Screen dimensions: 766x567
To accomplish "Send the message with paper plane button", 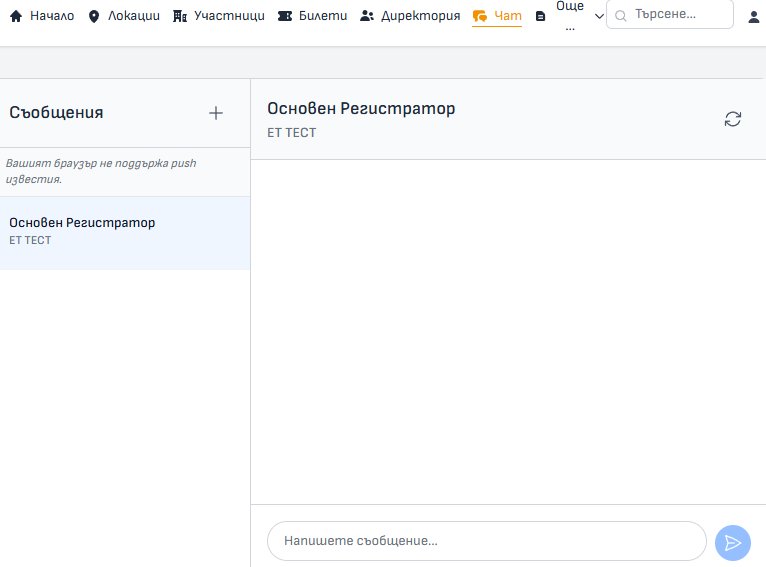I will pos(732,543).
